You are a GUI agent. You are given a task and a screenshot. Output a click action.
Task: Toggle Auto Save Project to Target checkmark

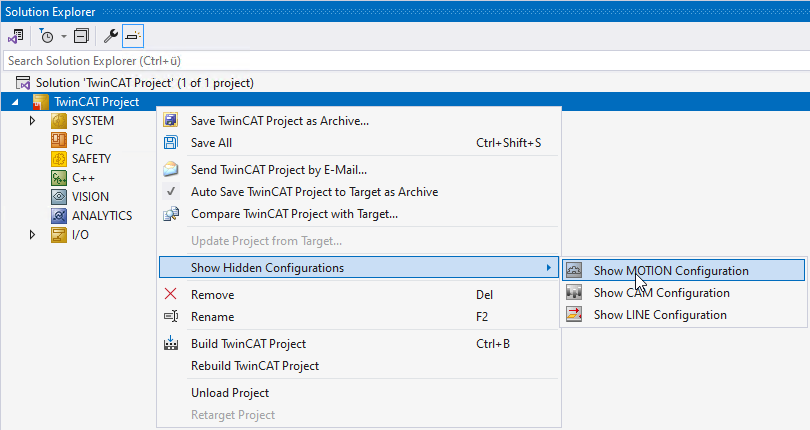click(x=171, y=192)
